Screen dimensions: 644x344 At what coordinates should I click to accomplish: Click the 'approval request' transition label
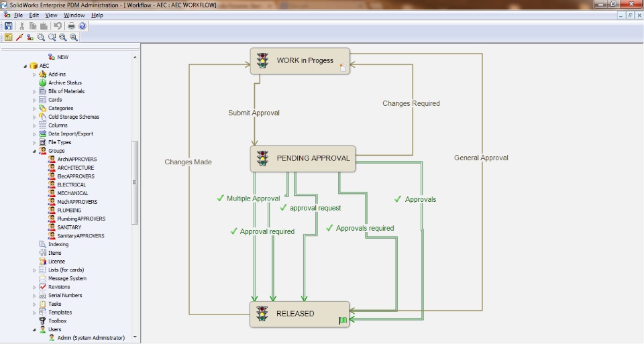[x=315, y=208]
